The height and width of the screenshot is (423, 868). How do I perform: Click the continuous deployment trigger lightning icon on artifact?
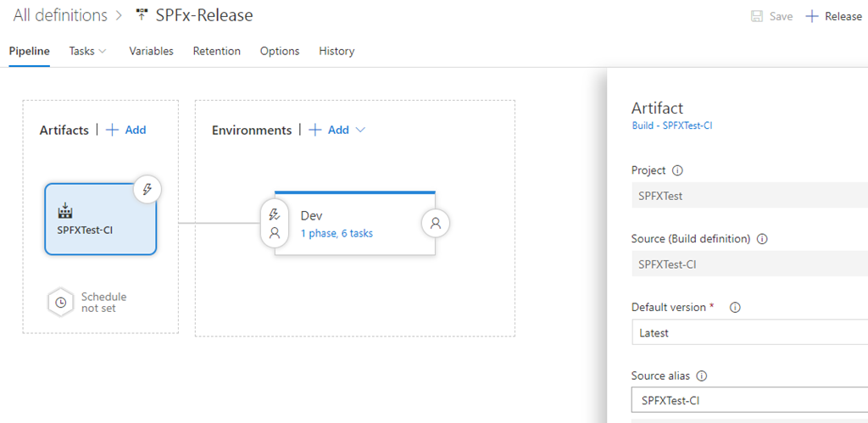(147, 190)
